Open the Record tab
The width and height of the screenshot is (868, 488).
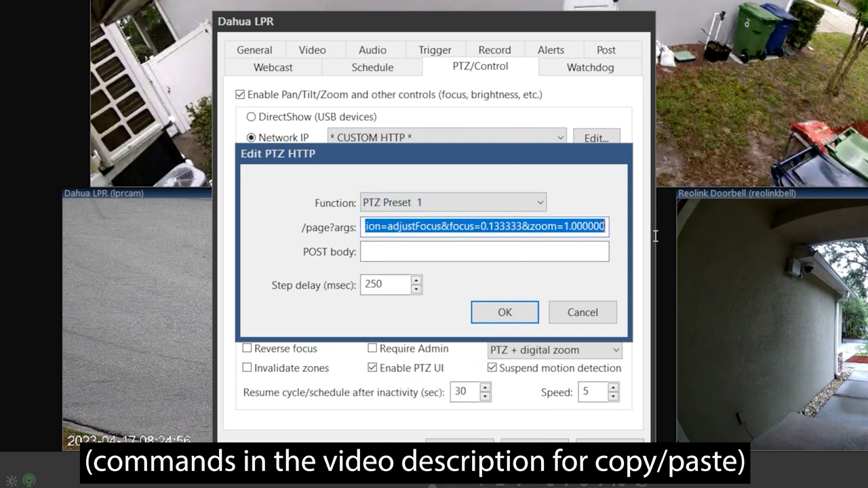(494, 50)
